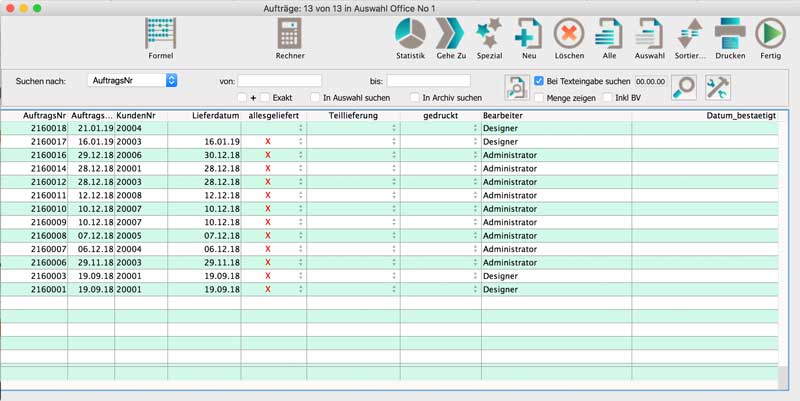Open gedruckt dropdown for order 2160018
800x401 pixels.
475,129
